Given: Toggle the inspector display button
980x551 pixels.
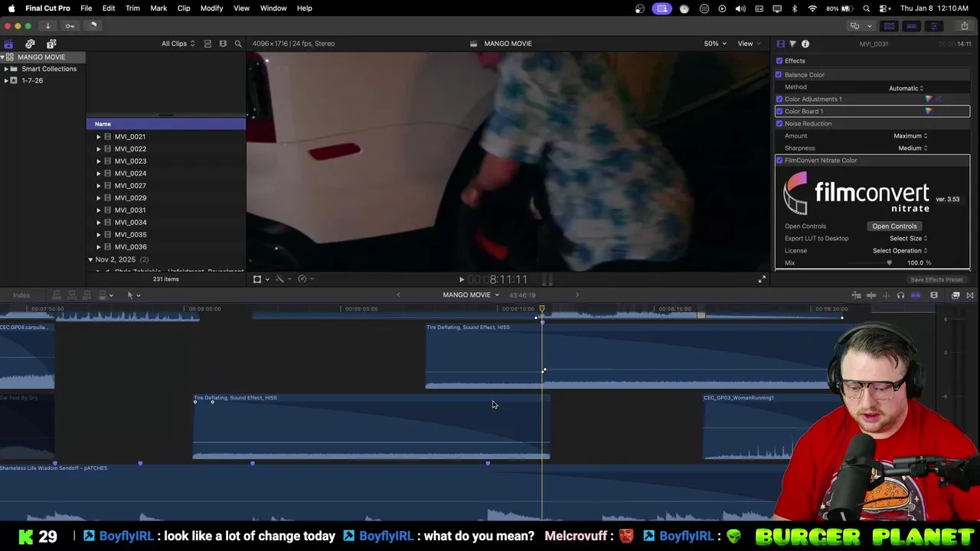Looking at the screenshot, I should tap(933, 26).
